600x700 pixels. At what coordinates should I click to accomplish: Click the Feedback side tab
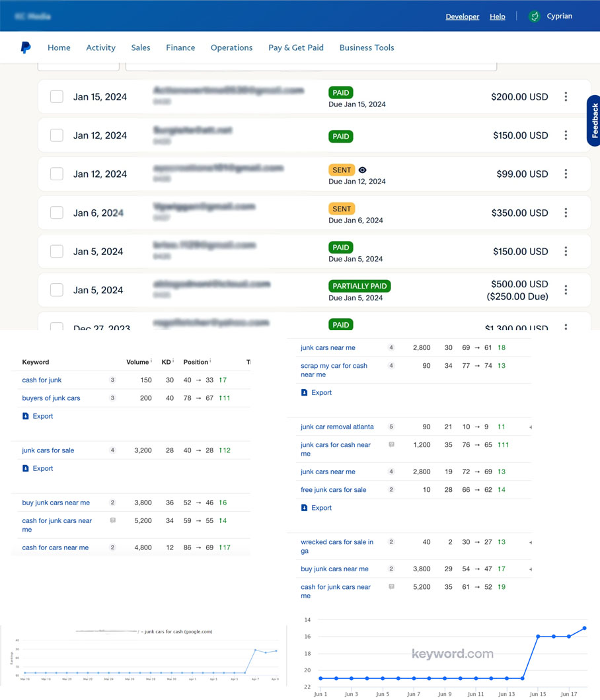coord(593,120)
